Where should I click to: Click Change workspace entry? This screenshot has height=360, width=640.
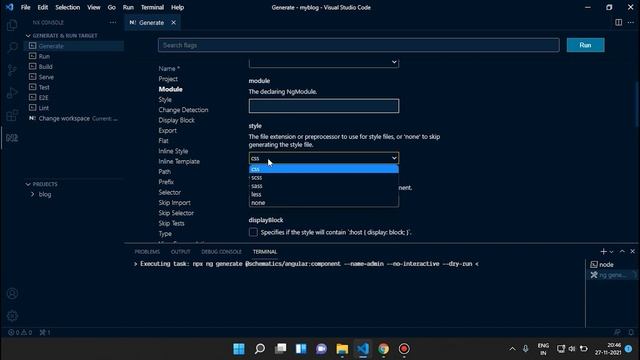coord(74,118)
